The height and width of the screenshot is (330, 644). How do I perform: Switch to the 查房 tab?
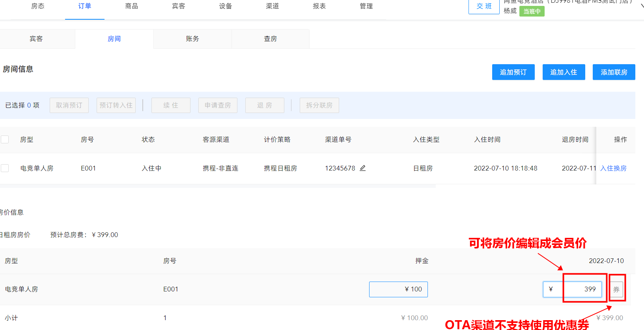pyautogui.click(x=271, y=39)
